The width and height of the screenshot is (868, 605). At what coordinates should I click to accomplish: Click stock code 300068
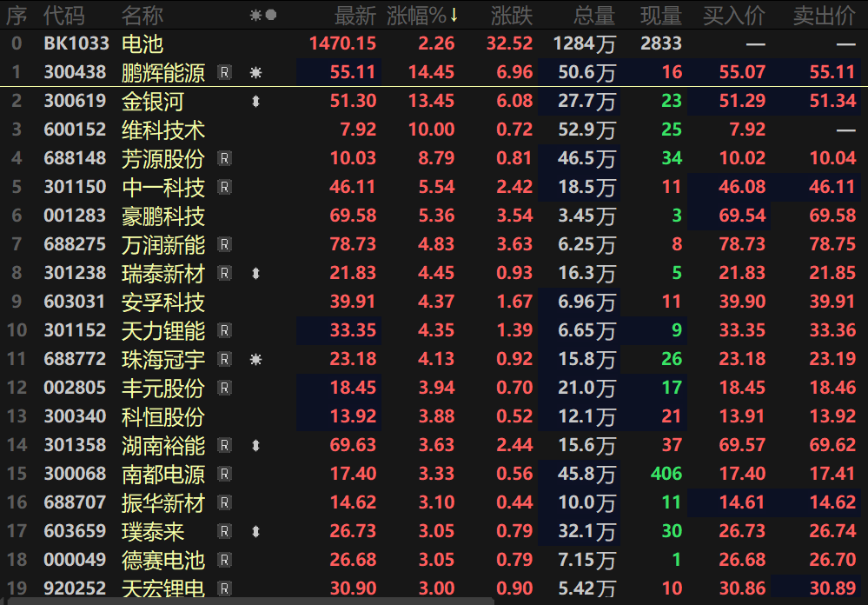pos(75,474)
